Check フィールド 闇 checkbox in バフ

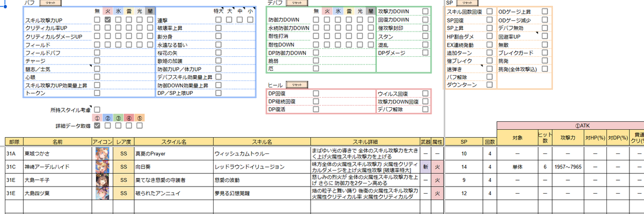[151, 45]
